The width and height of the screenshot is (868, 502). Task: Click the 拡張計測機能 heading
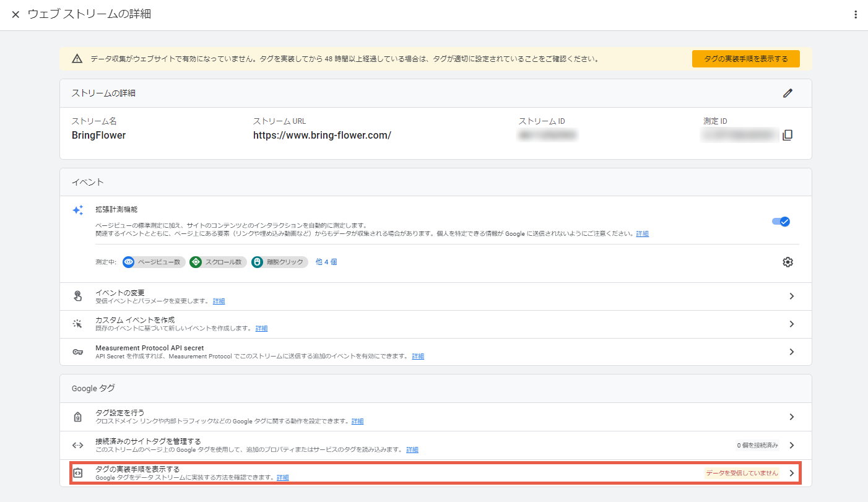click(x=116, y=210)
